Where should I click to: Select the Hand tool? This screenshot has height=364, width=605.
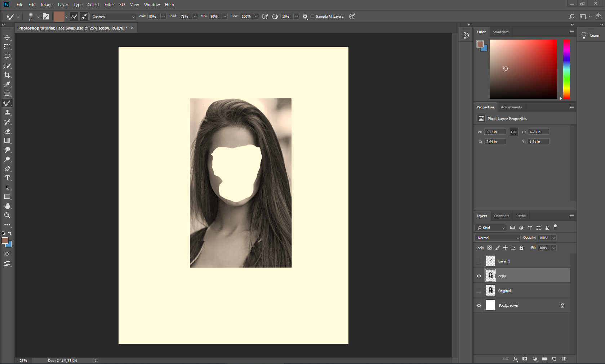click(x=7, y=206)
